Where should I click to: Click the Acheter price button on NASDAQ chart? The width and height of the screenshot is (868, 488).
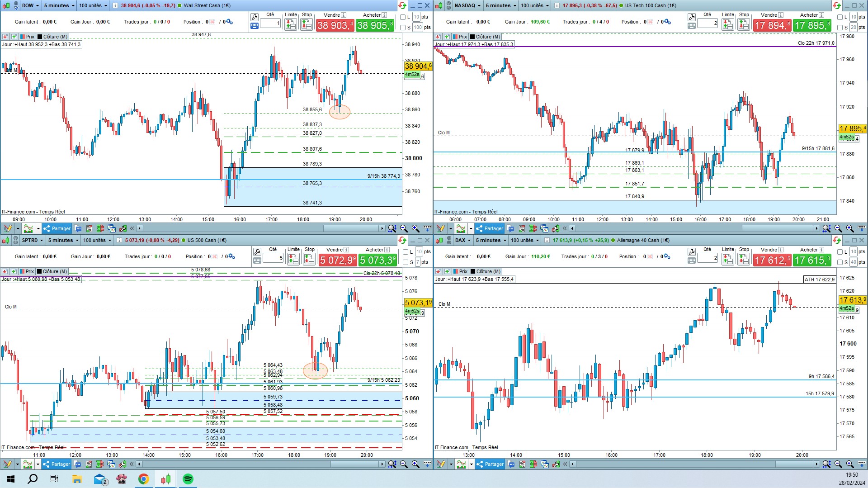pyautogui.click(x=812, y=25)
